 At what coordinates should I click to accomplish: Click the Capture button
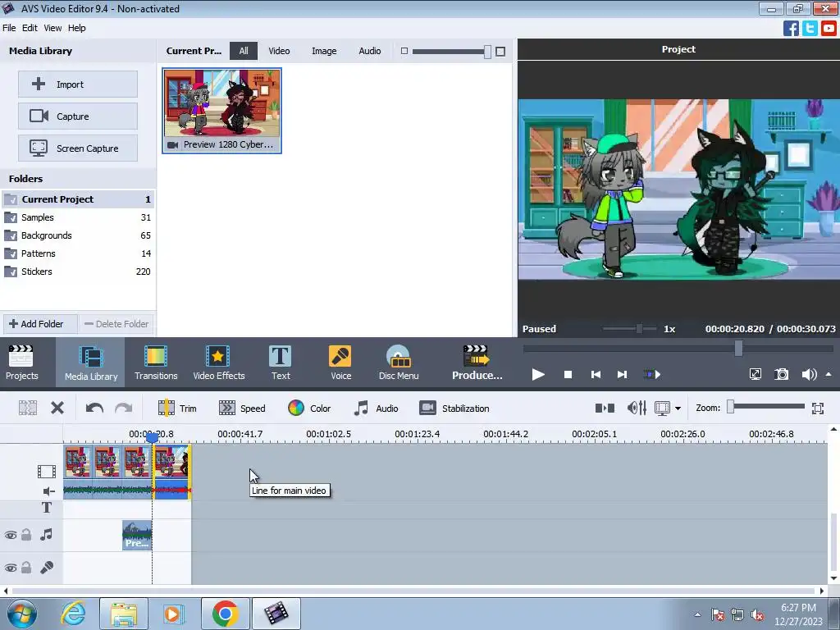click(x=78, y=116)
